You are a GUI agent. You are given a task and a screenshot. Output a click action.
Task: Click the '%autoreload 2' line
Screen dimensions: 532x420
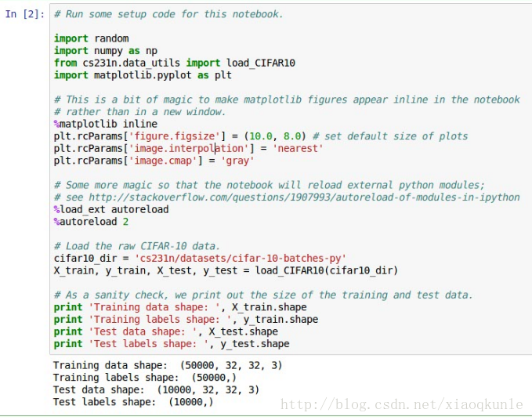(93, 222)
